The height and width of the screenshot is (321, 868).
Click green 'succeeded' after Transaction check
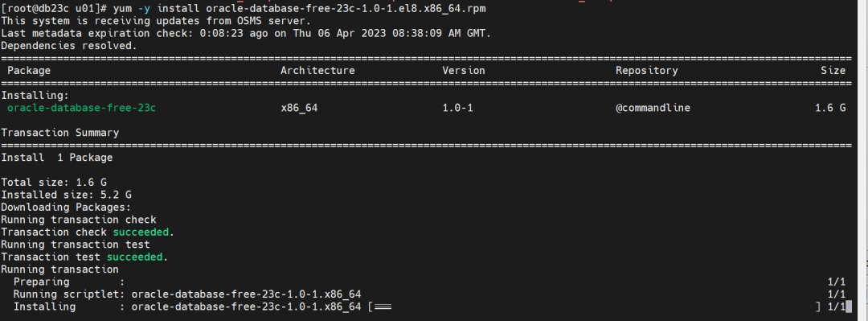click(141, 233)
